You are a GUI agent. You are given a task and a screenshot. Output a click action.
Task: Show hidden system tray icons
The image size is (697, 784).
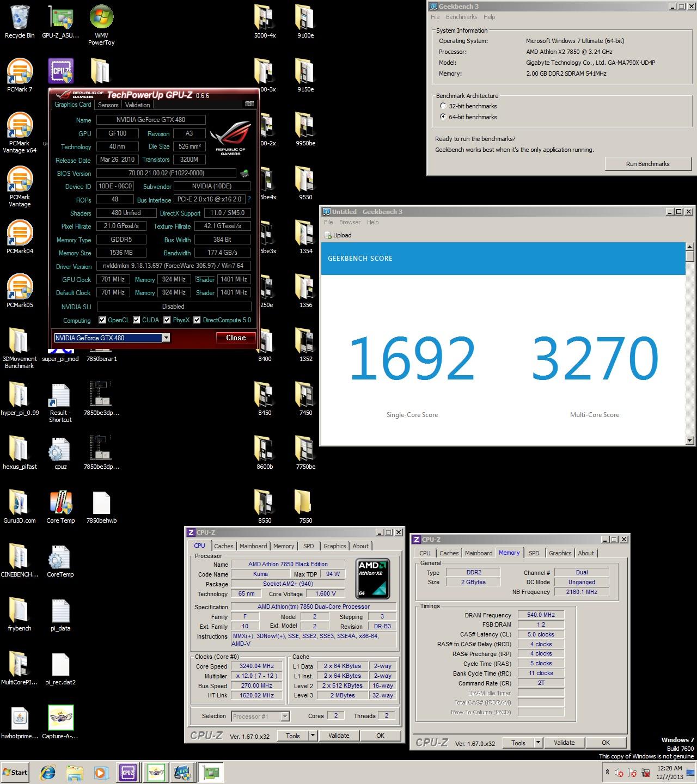607,772
